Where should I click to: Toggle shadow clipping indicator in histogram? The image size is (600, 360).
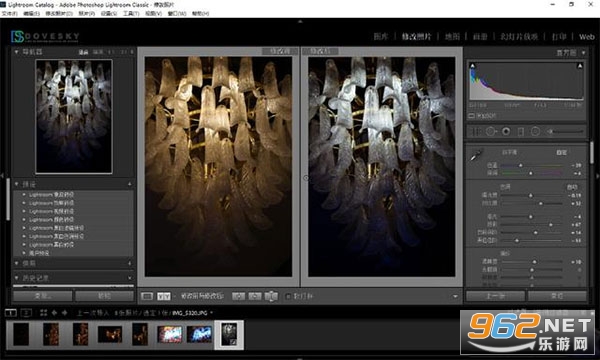coord(473,65)
